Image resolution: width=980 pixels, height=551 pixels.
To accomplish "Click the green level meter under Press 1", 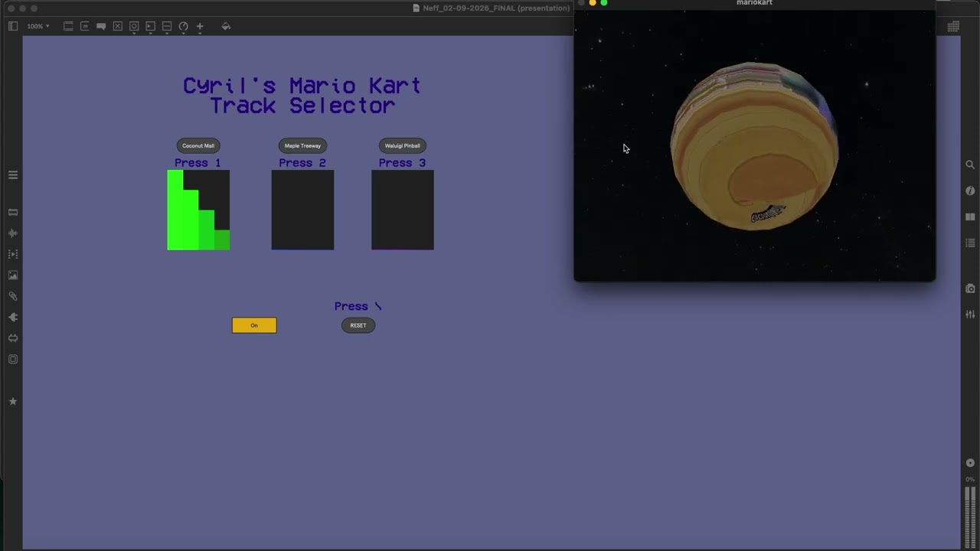I will [198, 210].
